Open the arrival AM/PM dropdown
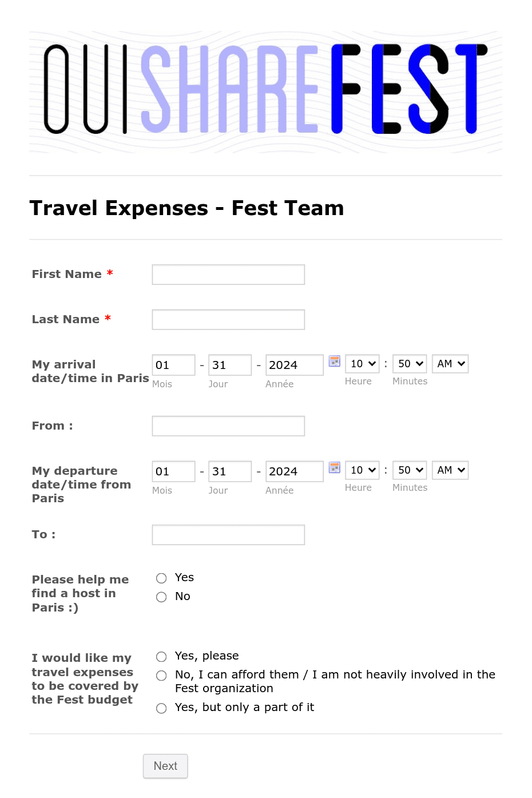The image size is (532, 798). 450,364
